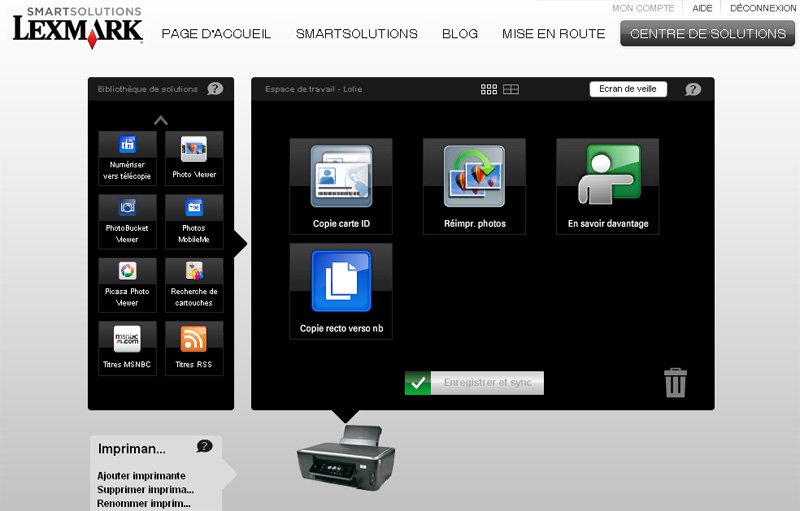Select the Picasa Photo Viewer tile
The width and height of the screenshot is (800, 511).
(127, 285)
